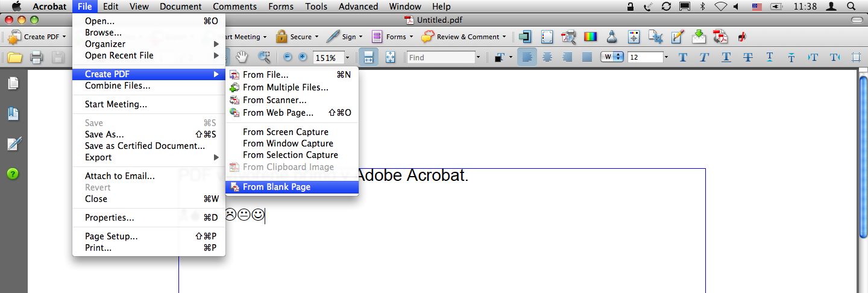Toggle Align Right text alignment
868x293 pixels.
pos(567,57)
